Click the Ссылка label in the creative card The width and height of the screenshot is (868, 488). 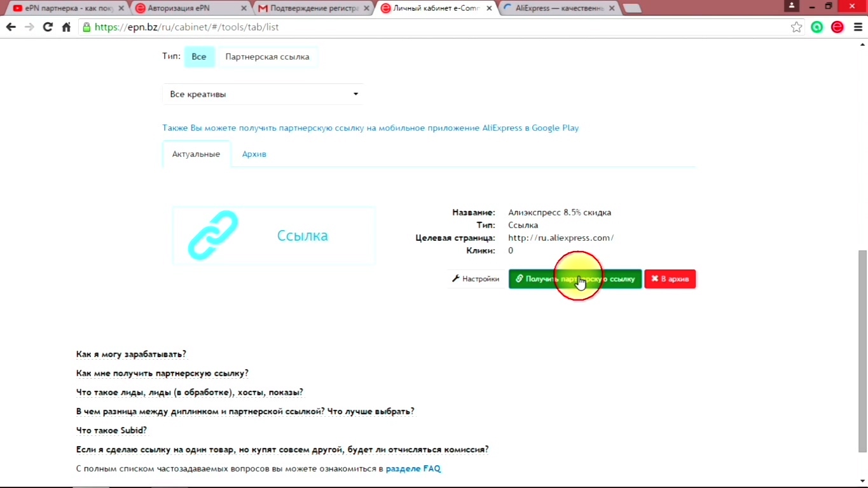(x=303, y=236)
